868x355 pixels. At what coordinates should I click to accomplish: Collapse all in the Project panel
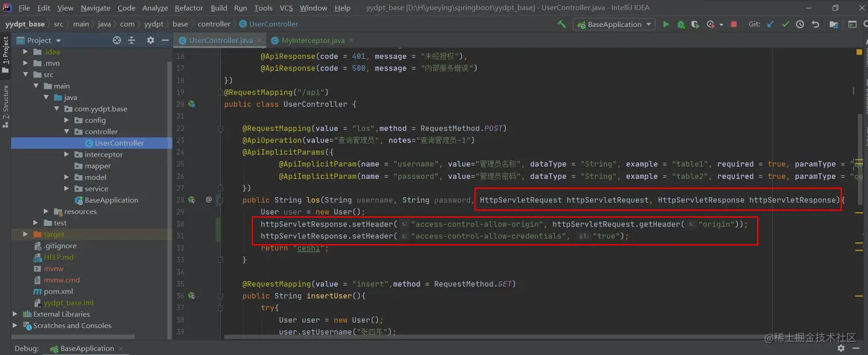click(x=131, y=40)
